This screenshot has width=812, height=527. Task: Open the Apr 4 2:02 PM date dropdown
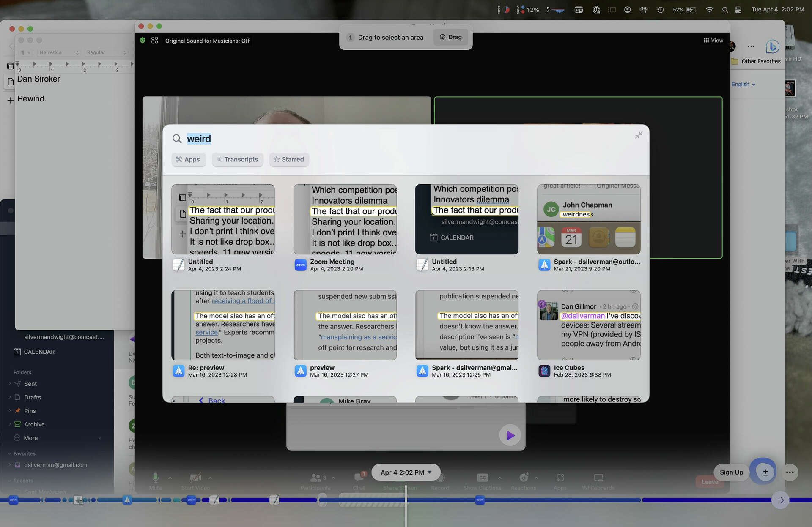pyautogui.click(x=405, y=472)
